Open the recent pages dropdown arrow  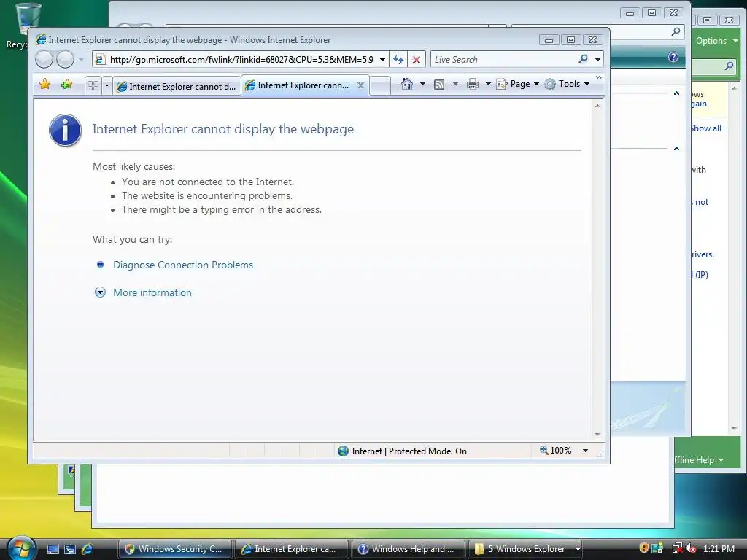(x=81, y=60)
